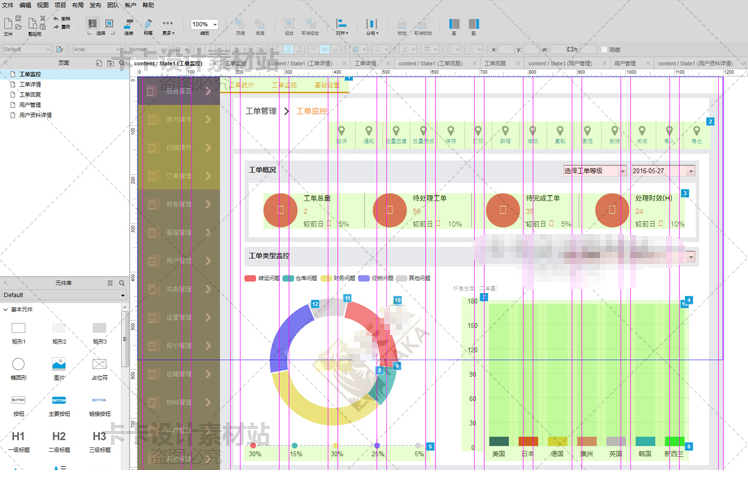Open the 视图 menu
This screenshot has width=748, height=493.
42,5
